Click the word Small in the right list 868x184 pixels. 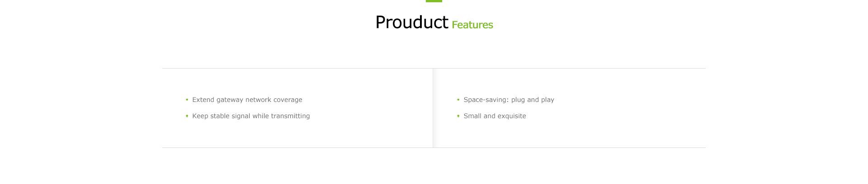472,116
